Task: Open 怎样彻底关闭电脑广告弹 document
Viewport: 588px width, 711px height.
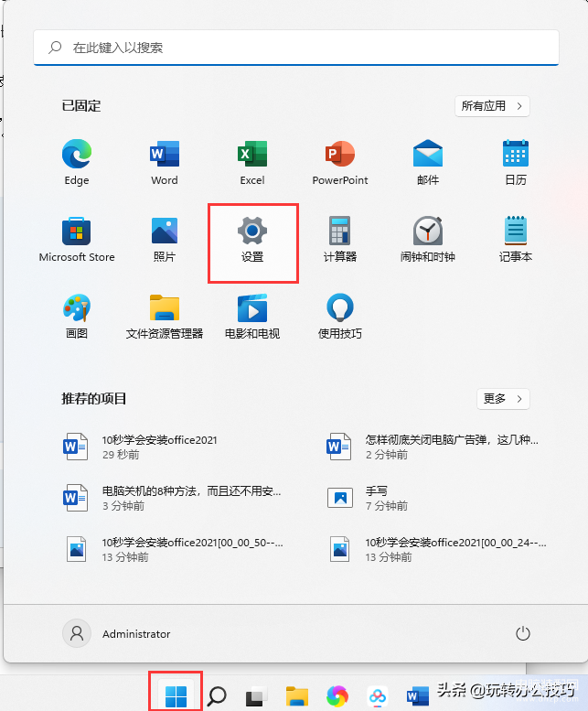Action: point(433,447)
